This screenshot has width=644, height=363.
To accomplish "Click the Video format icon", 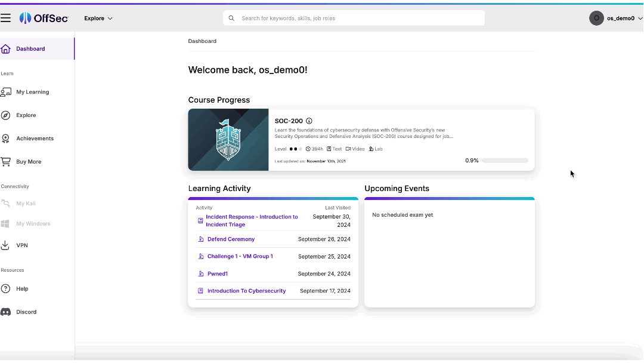I will (348, 149).
